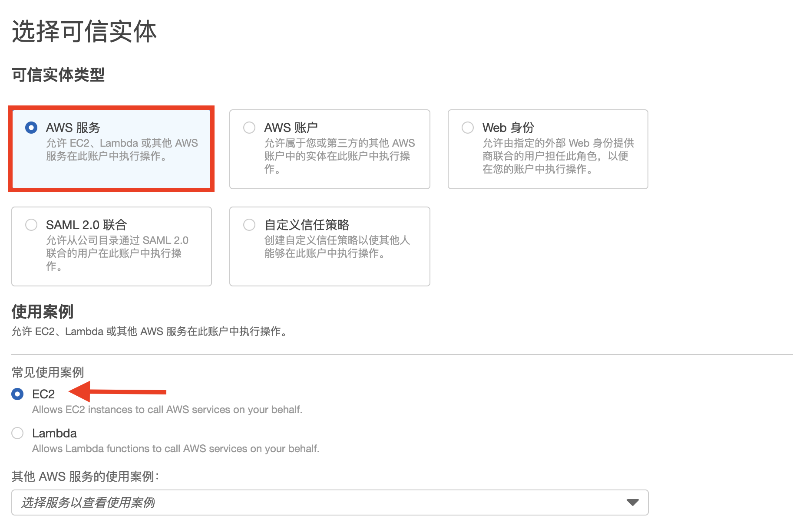
Task: Click the SAML 2.0 联合 card description
Action: [117, 253]
